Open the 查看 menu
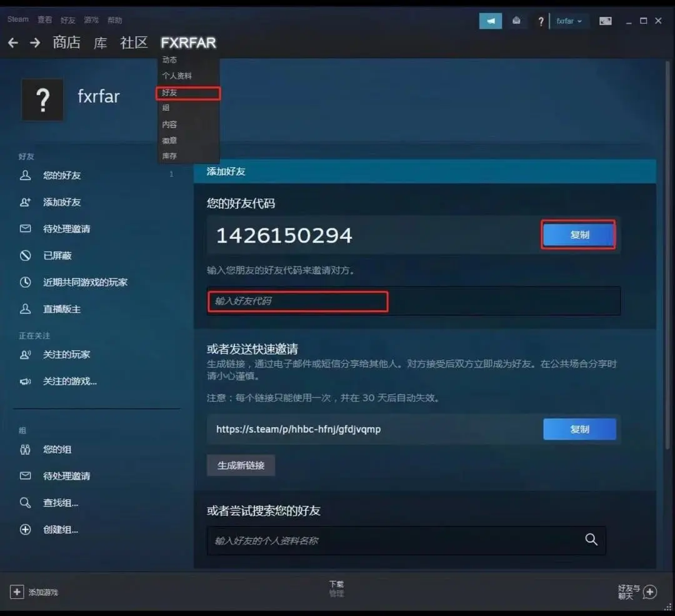This screenshot has height=616, width=675. pos(44,19)
